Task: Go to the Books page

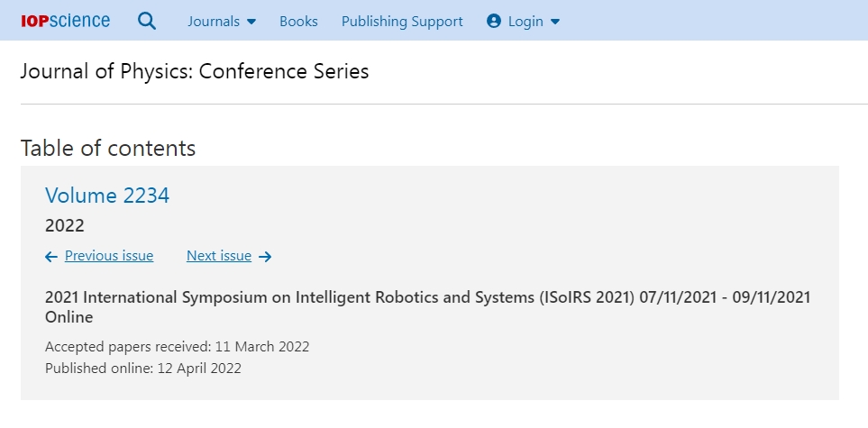Action: (x=298, y=21)
